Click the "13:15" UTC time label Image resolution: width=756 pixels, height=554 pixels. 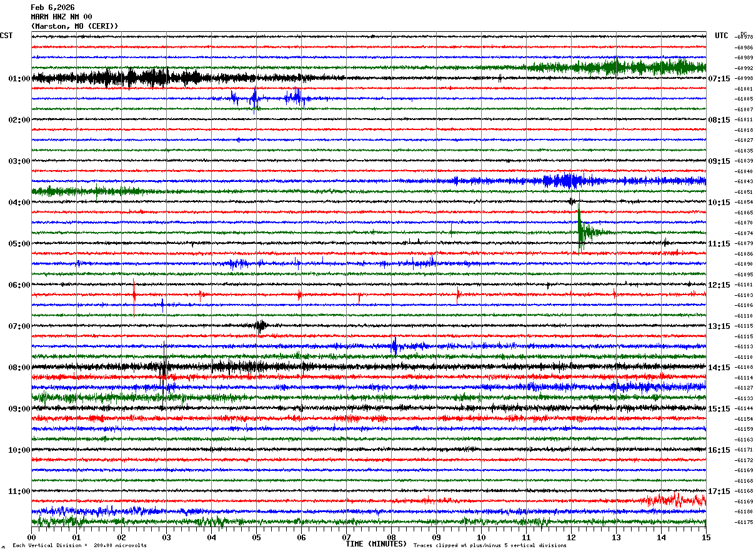point(719,326)
